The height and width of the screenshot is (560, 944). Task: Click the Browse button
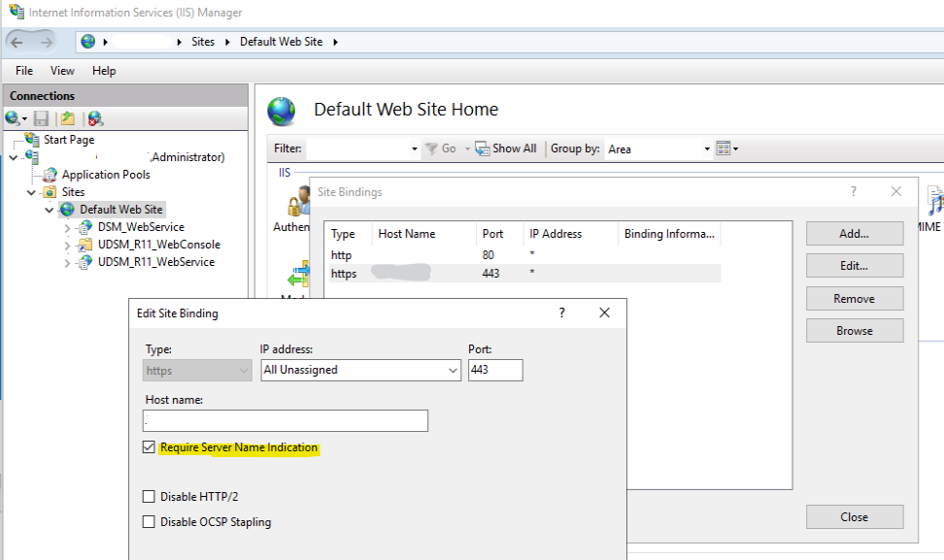855,331
